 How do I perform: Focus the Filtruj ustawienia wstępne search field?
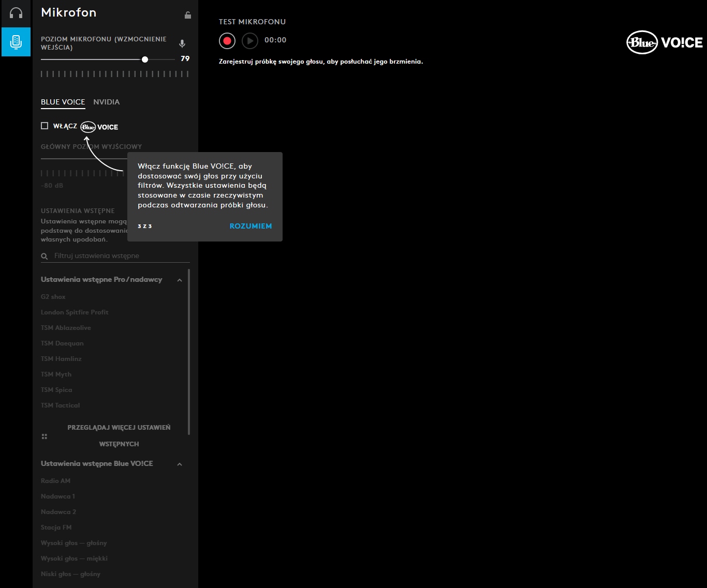click(x=115, y=256)
